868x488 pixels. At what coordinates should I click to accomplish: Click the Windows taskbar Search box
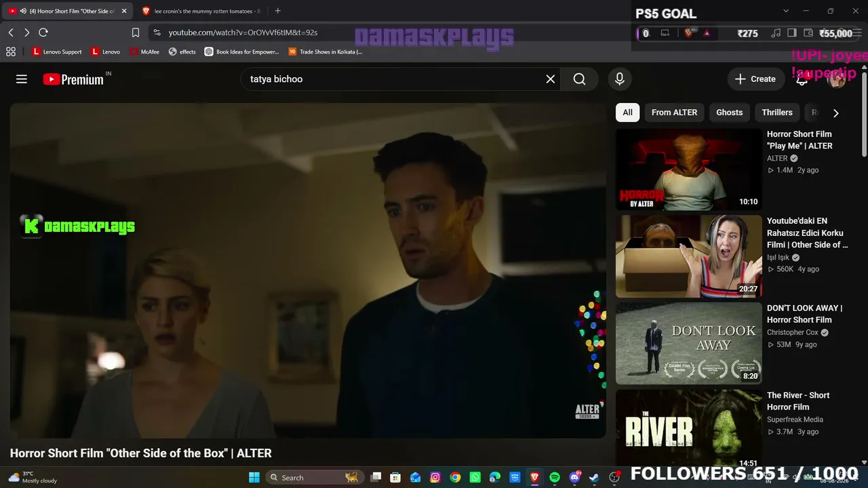point(315,477)
